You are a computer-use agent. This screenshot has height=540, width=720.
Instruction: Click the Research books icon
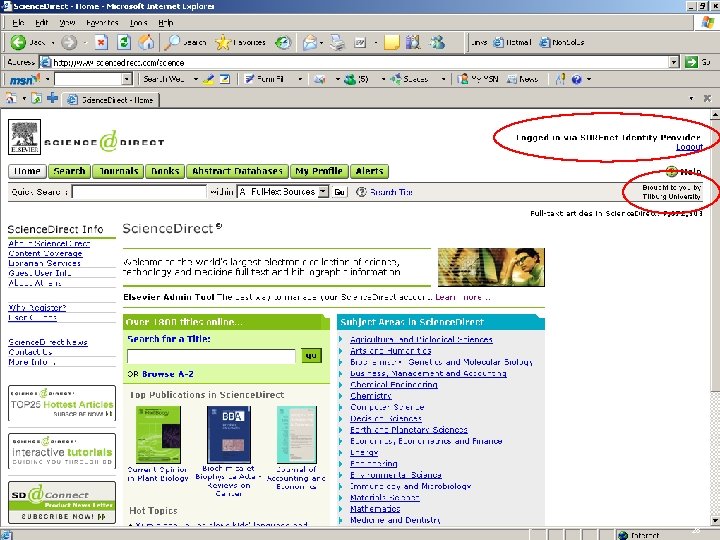(413, 42)
